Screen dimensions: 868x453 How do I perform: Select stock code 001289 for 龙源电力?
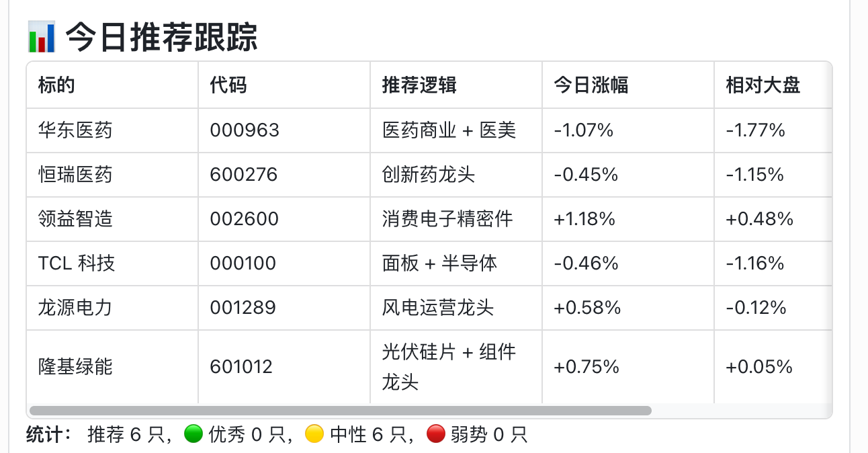click(243, 308)
